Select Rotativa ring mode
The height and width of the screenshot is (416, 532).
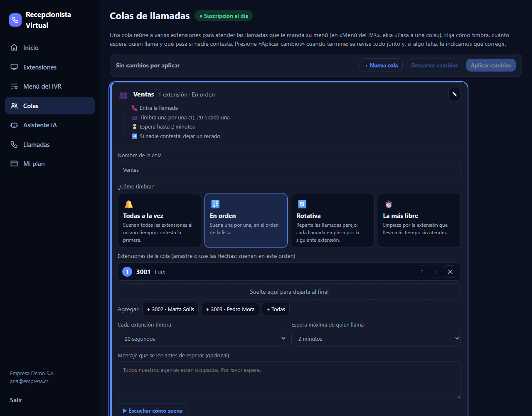[332, 220]
